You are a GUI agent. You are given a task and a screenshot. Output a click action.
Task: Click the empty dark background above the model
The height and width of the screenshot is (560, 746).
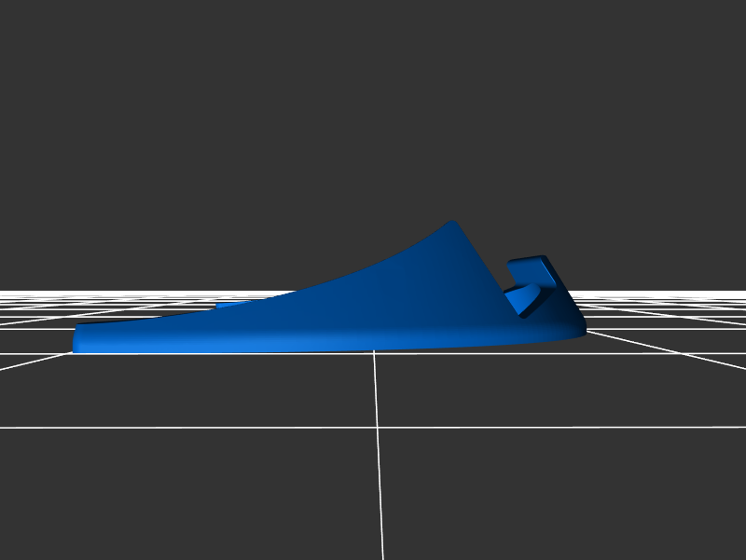(373, 112)
